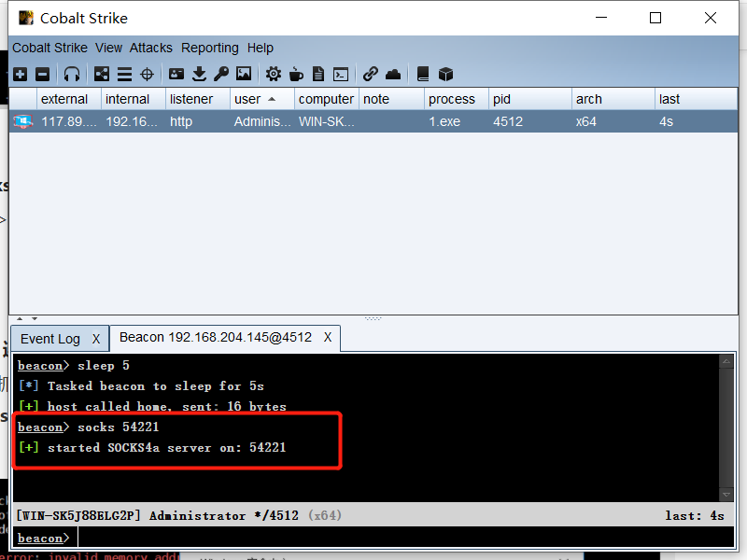Switch to pivot graph view icon
The width and height of the screenshot is (747, 560).
pos(102,75)
